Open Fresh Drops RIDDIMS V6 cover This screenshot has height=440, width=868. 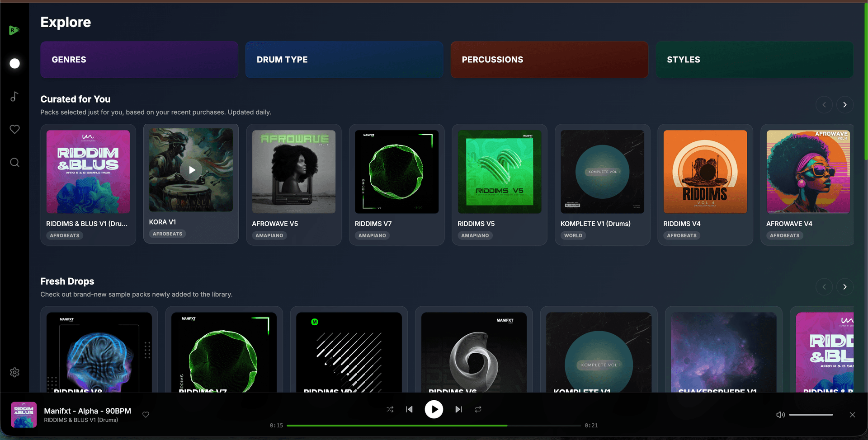474,352
